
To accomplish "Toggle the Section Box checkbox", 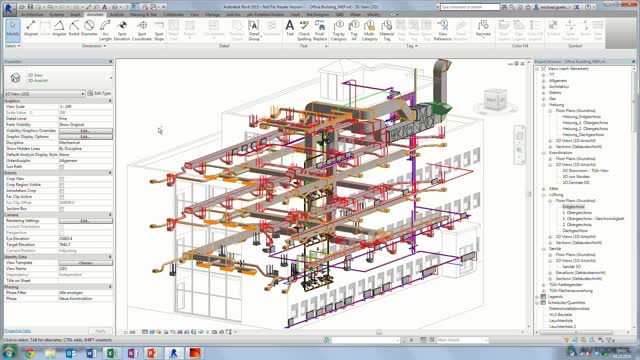I will 62,209.
